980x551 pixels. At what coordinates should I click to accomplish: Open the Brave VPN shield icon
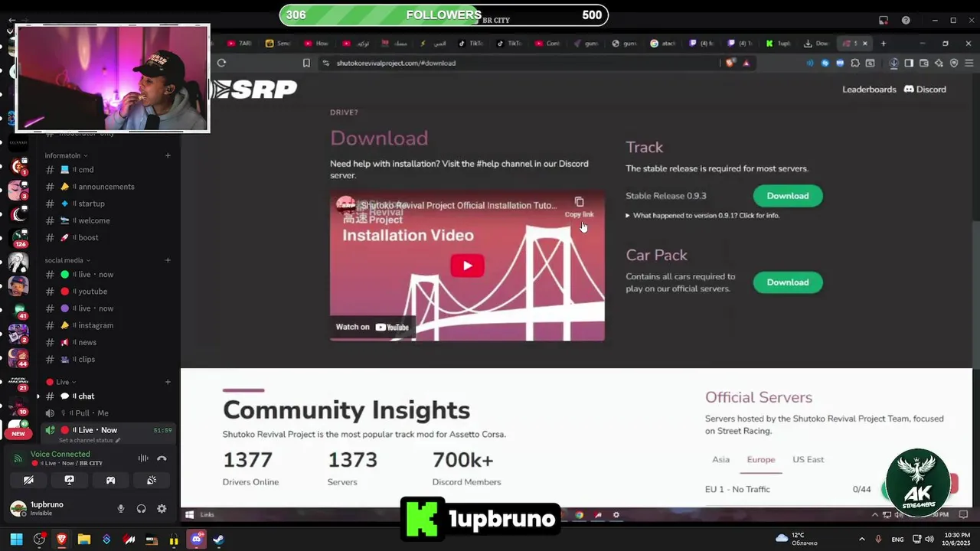[954, 63]
